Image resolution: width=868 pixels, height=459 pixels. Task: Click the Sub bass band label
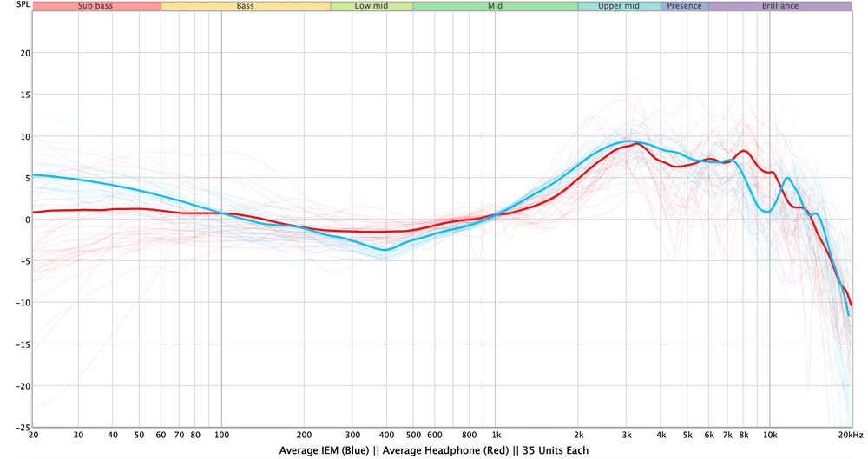click(x=96, y=5)
